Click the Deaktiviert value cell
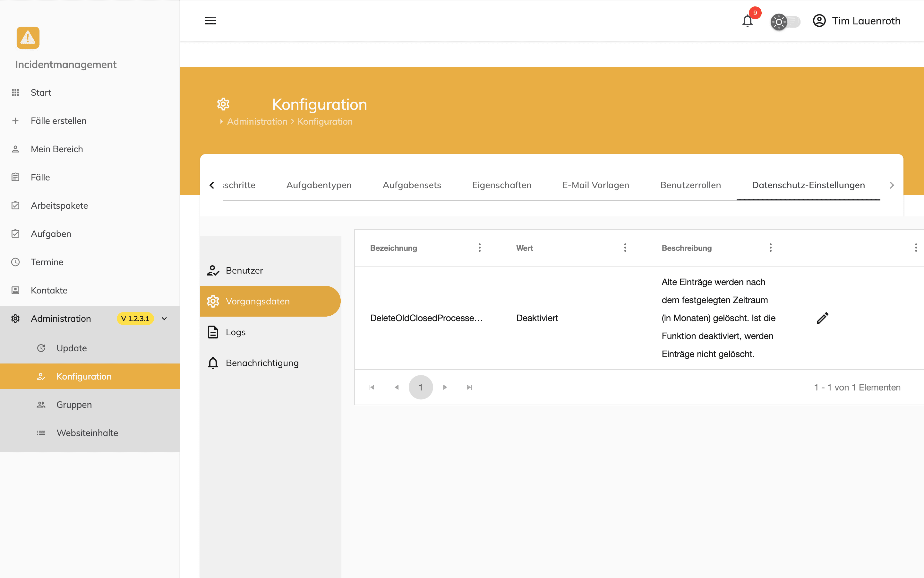Viewport: 924px width, 578px height. 537,318
